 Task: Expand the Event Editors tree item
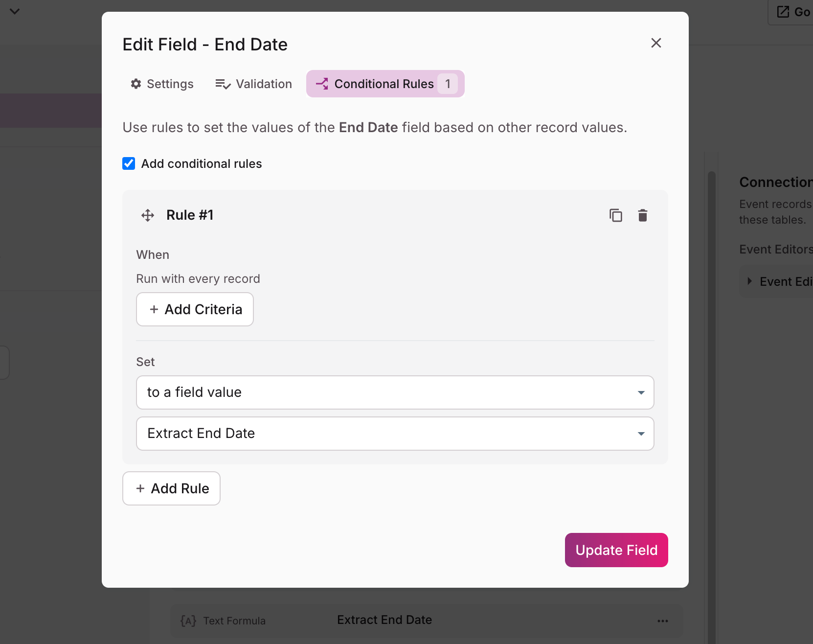pos(749,281)
